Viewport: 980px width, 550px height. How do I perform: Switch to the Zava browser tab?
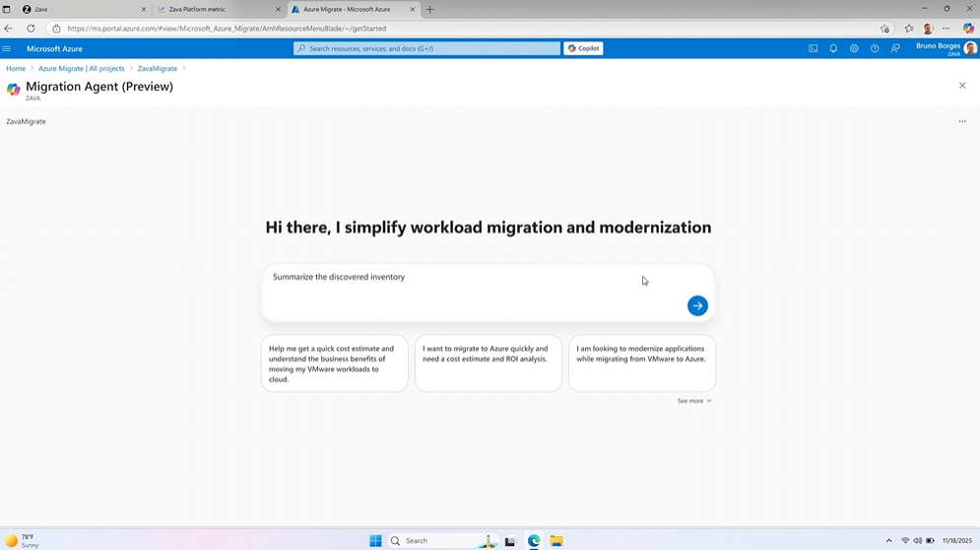[x=79, y=9]
